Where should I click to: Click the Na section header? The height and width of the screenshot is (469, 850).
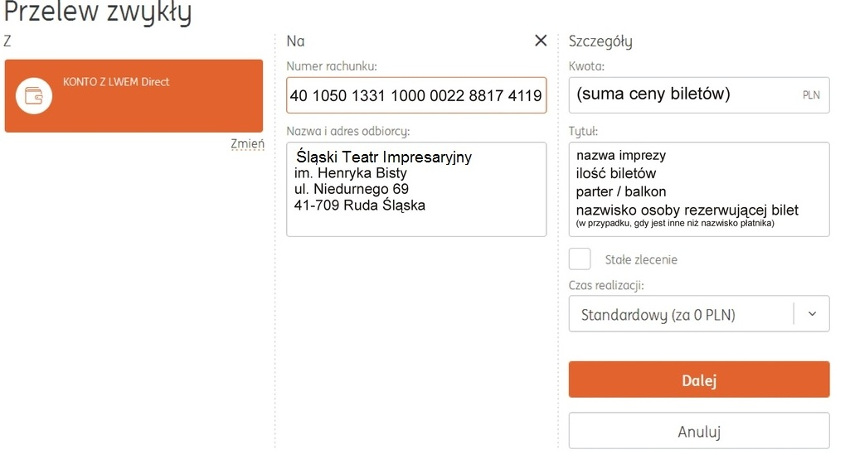click(x=295, y=41)
